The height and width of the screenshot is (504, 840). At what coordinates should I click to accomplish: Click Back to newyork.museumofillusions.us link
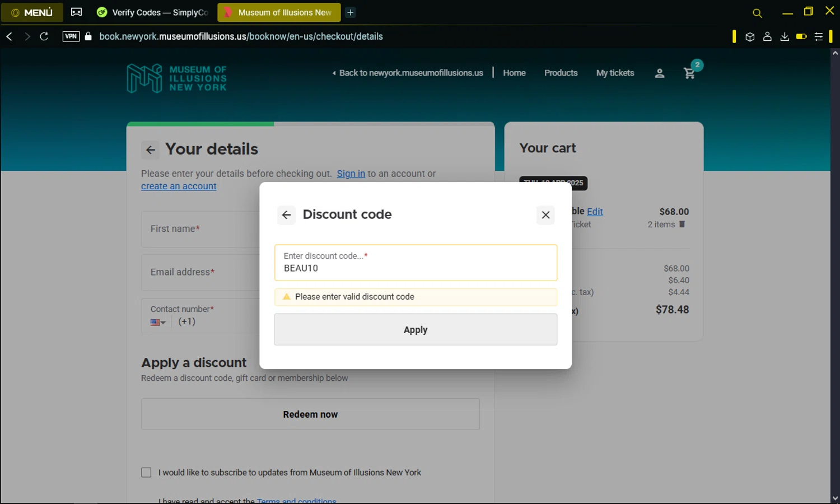(x=408, y=73)
